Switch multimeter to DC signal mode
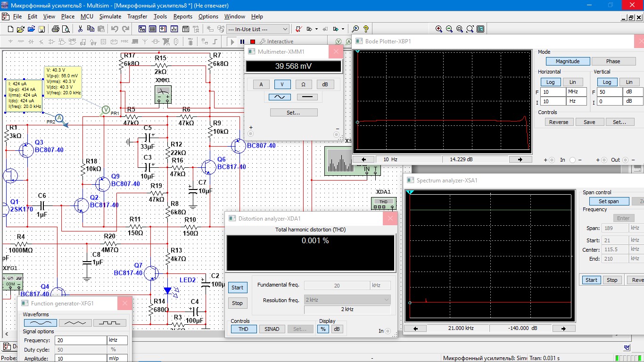This screenshot has height=362, width=644. (x=307, y=97)
